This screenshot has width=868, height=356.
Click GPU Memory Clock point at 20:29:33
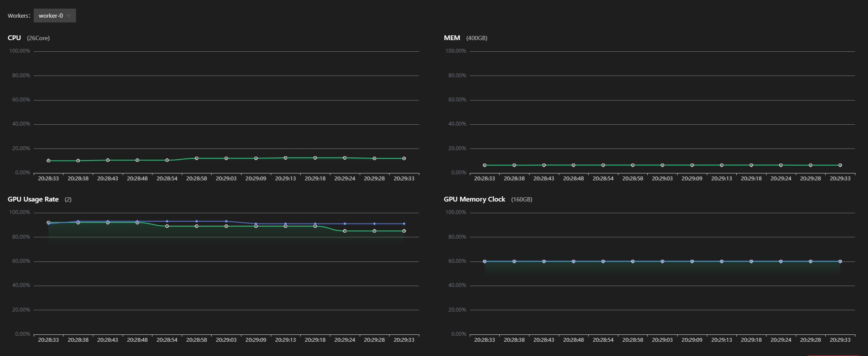coord(840,261)
